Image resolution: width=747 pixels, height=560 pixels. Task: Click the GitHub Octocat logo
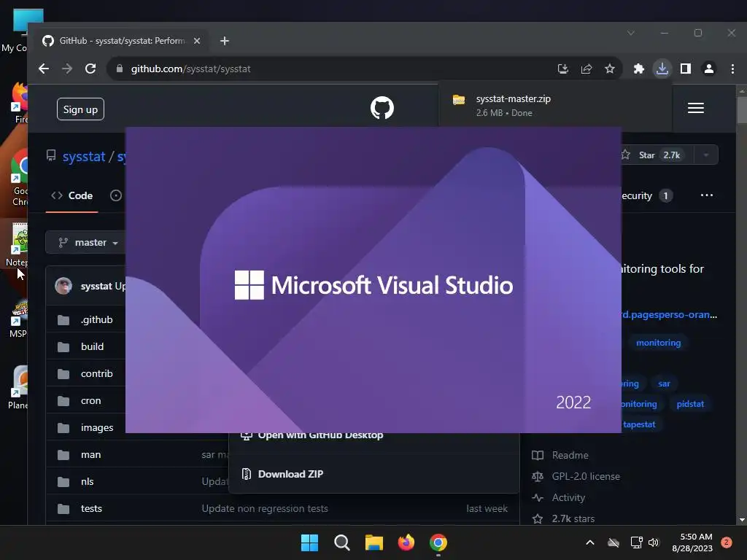382,108
